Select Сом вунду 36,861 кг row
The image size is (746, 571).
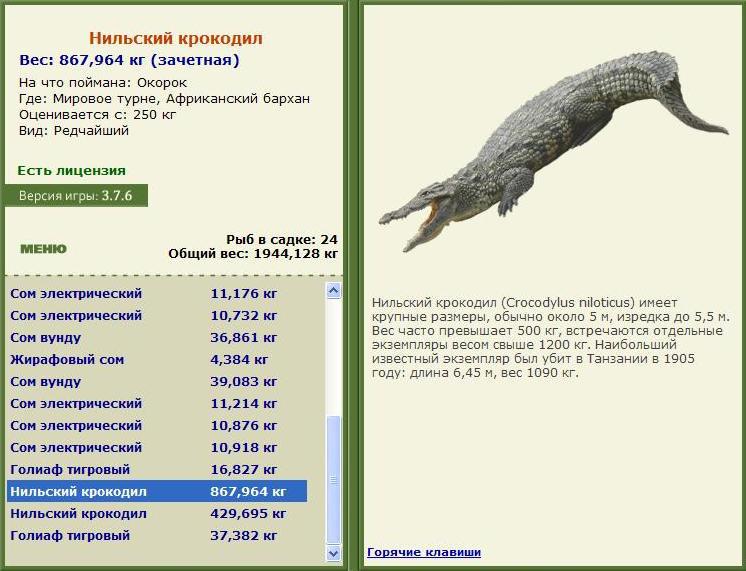pyautogui.click(x=157, y=337)
